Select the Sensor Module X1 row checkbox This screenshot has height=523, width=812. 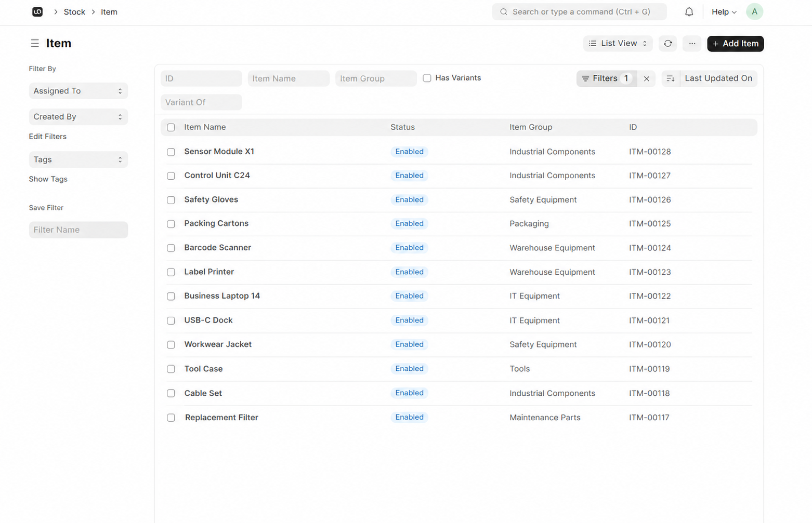pos(171,152)
